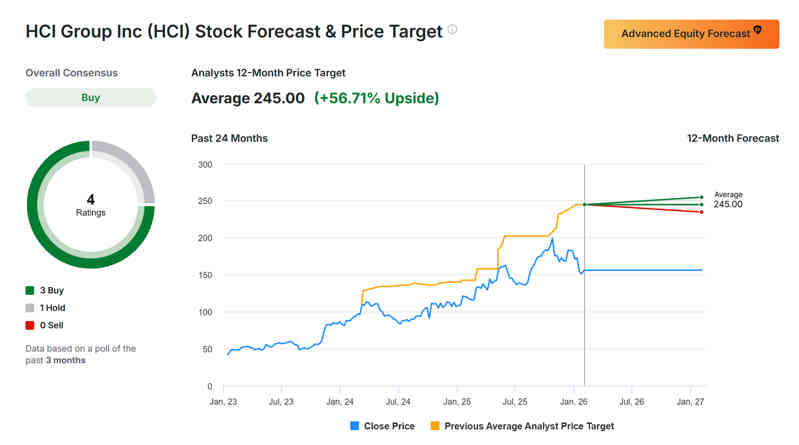This screenshot has width=799, height=445.
Task: Click the gray square next to 1 Hold
Action: tap(30, 308)
